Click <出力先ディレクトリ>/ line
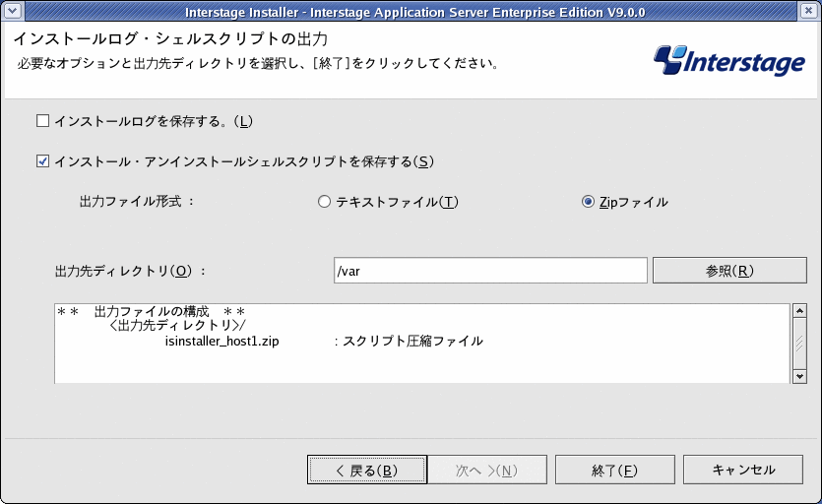The width and height of the screenshot is (822, 504). tap(176, 326)
